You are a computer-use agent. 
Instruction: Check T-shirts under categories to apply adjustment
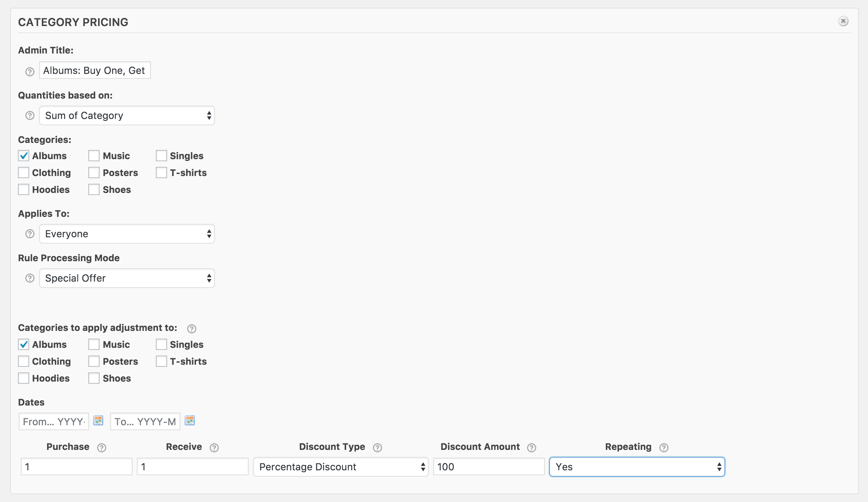point(161,361)
